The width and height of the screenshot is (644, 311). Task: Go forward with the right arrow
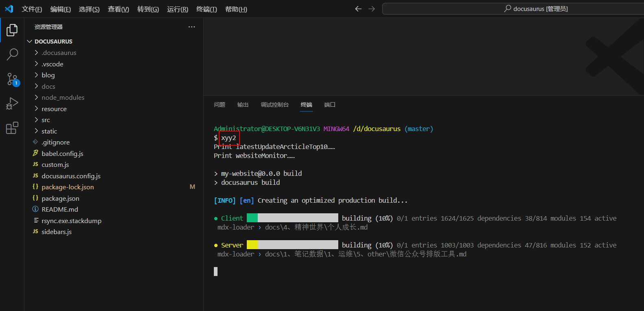[x=372, y=9]
